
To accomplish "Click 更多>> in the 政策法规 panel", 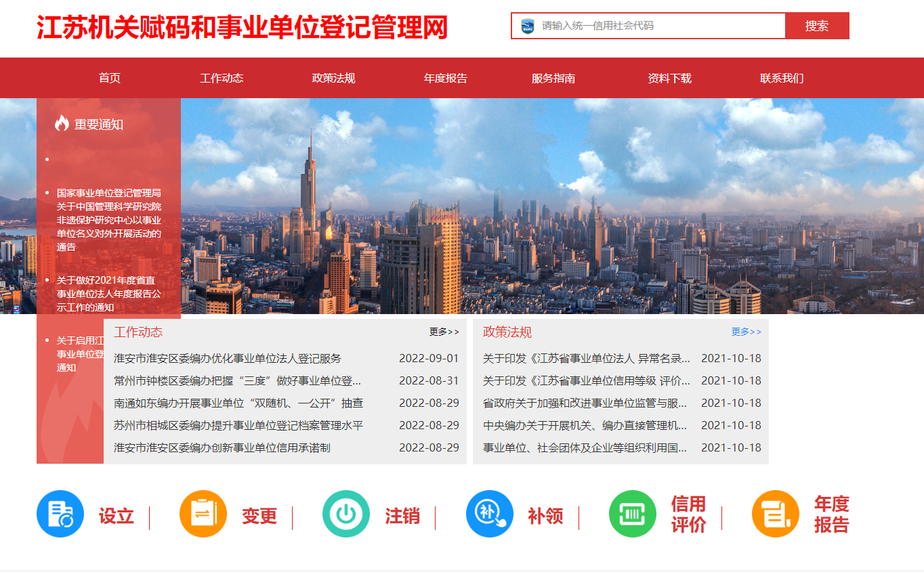I will (x=747, y=332).
